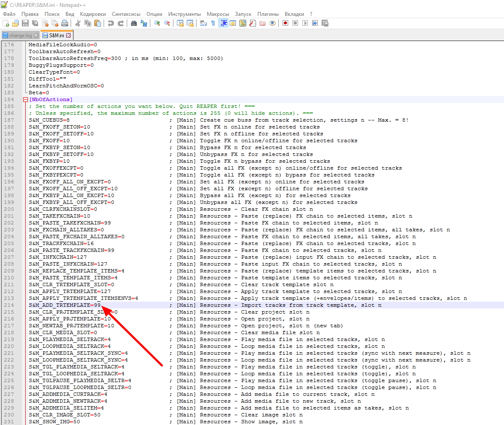Open the Function List icon

(x=253, y=23)
